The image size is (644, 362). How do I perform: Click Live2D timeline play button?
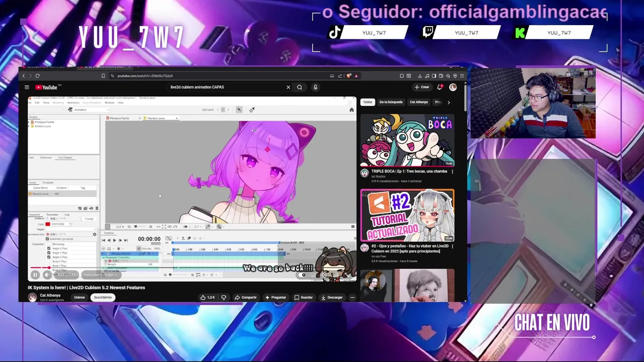click(x=115, y=240)
